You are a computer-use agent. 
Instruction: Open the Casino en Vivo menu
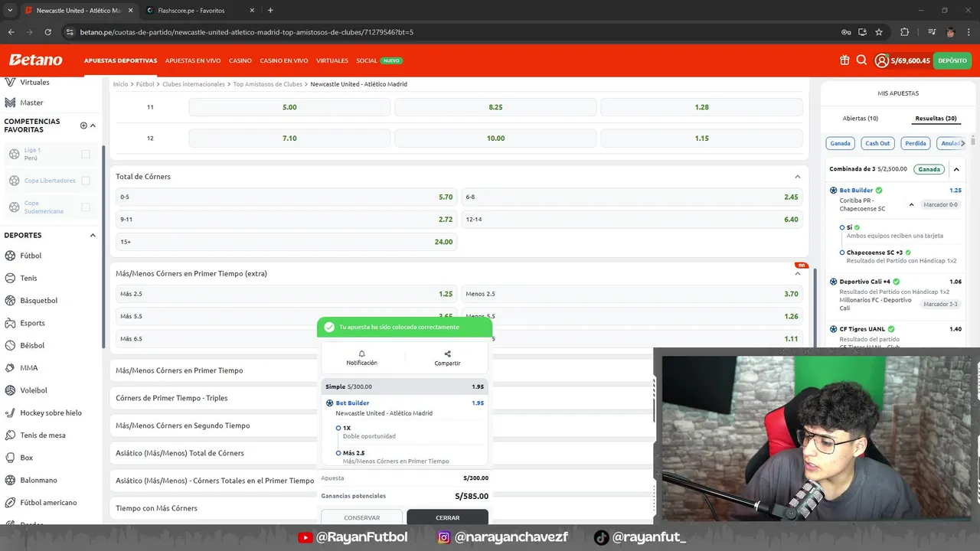[x=284, y=60]
